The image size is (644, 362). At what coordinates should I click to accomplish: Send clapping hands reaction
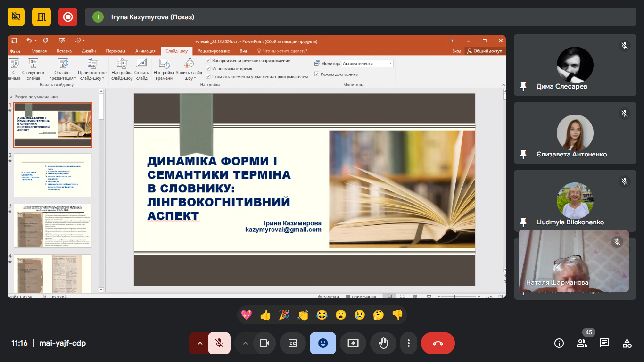(303, 315)
